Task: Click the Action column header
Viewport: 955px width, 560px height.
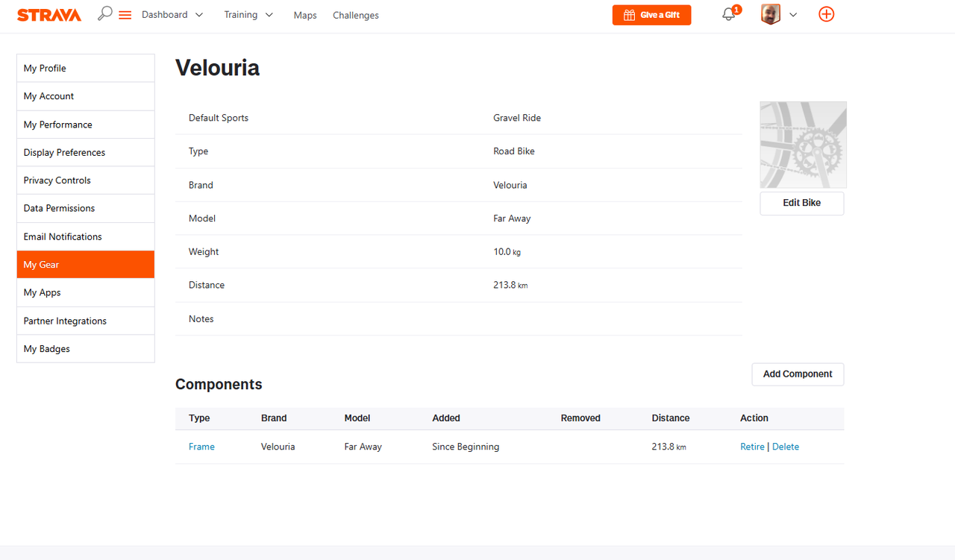Action: 754,418
